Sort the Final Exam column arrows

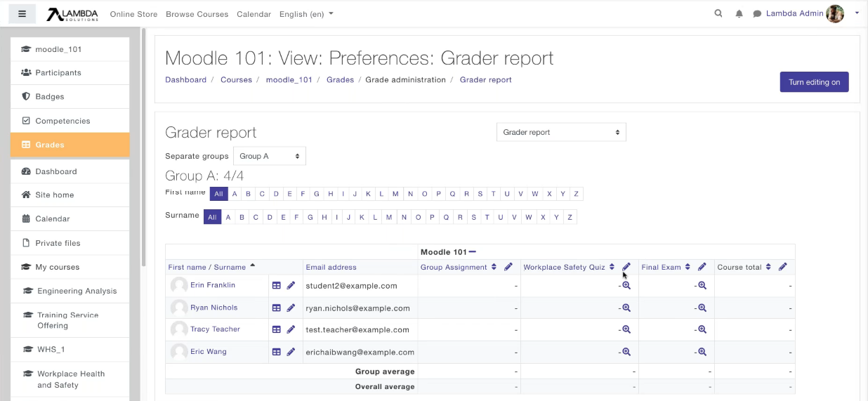coord(688,267)
